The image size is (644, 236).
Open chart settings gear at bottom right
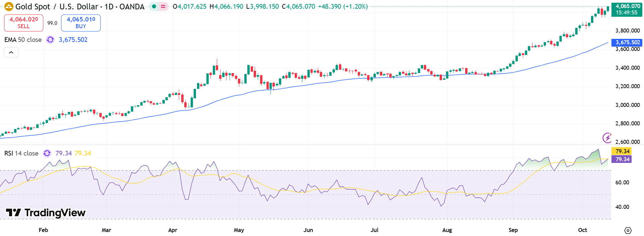tap(628, 230)
